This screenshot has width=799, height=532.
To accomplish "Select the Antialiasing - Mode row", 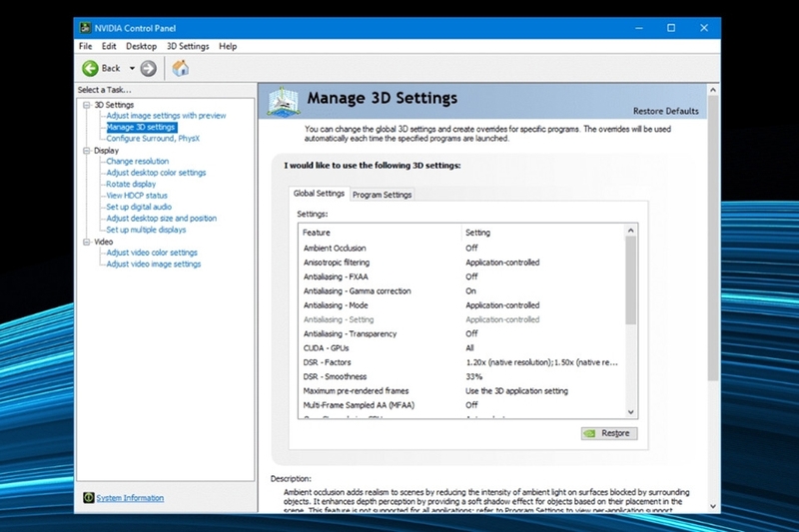I will [461, 305].
